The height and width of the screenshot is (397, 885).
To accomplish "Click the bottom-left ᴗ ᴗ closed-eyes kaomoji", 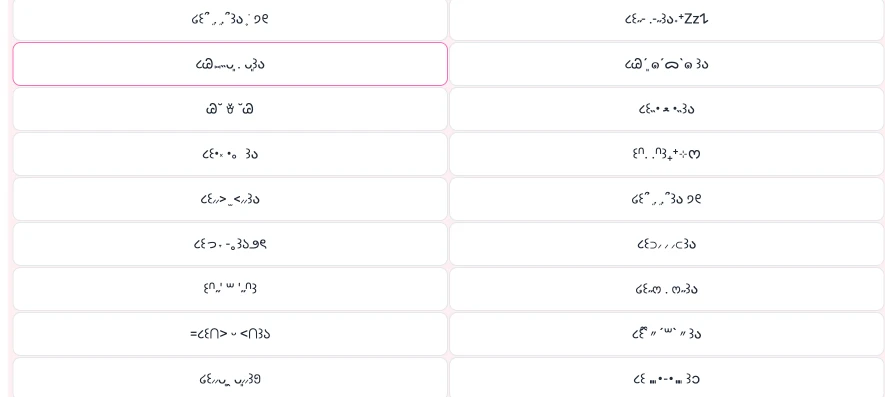I will pyautogui.click(x=230, y=378).
